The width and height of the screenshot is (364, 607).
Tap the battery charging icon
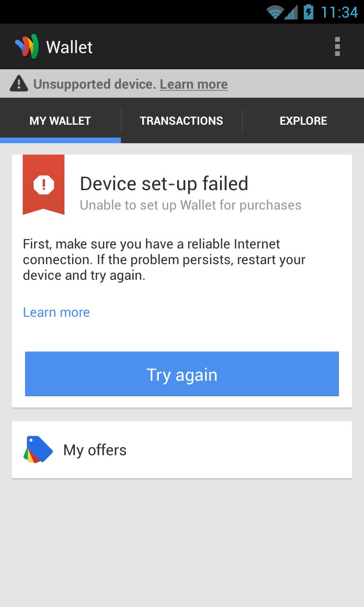pos(308,12)
